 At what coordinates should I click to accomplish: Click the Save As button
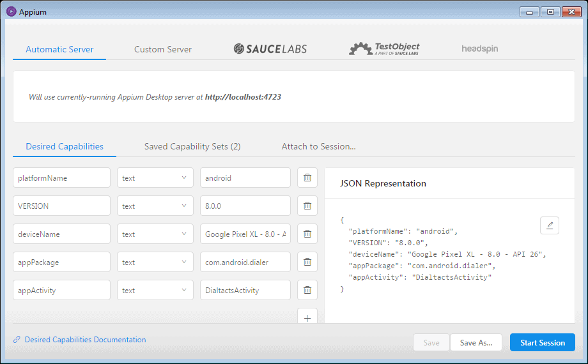pyautogui.click(x=476, y=343)
